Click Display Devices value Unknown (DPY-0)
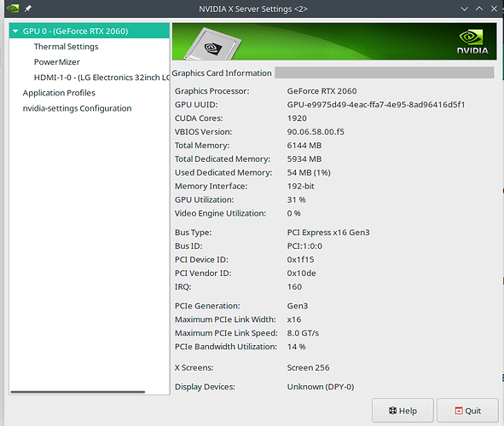Screen dimensions: 504x426 coord(321,387)
